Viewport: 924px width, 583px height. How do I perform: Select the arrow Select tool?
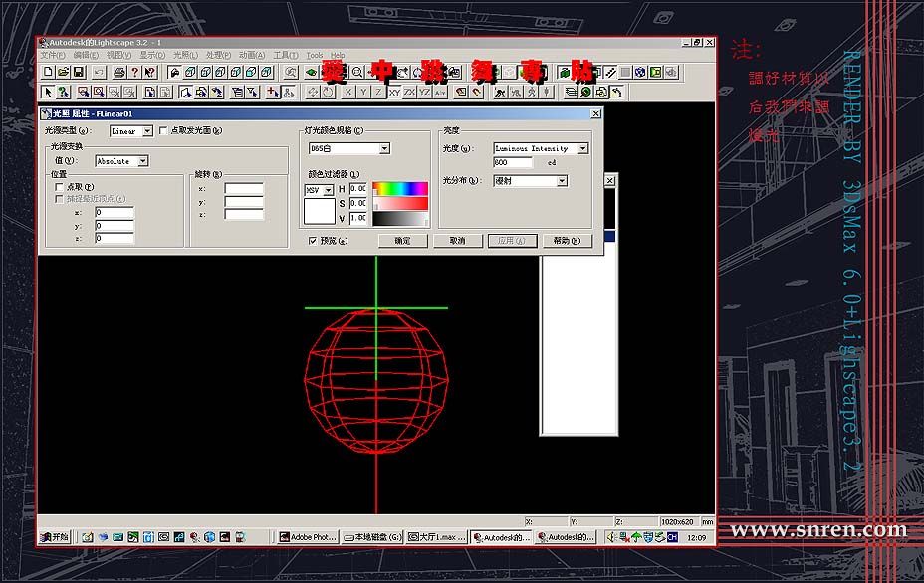coord(48,92)
